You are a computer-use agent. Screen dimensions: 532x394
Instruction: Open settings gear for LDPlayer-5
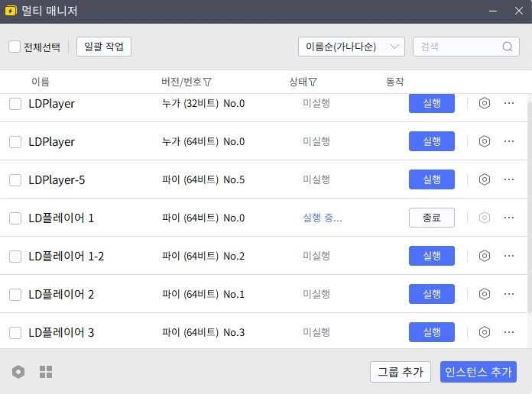click(484, 179)
